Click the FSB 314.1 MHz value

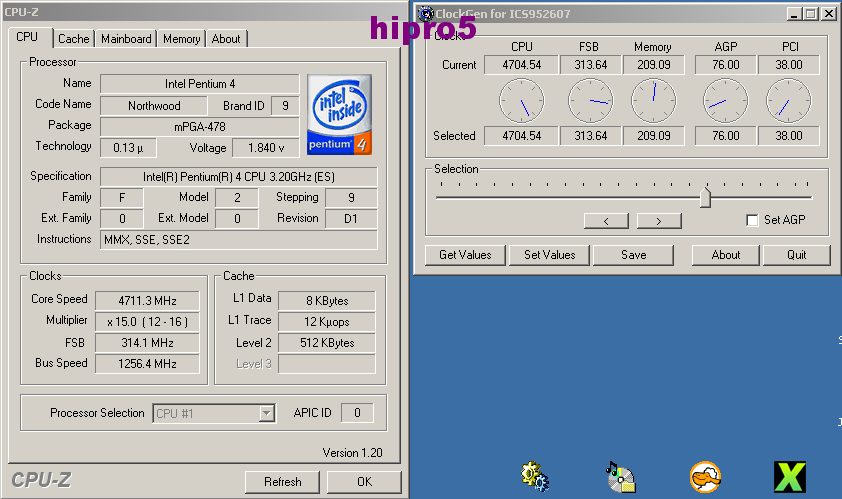point(147,343)
